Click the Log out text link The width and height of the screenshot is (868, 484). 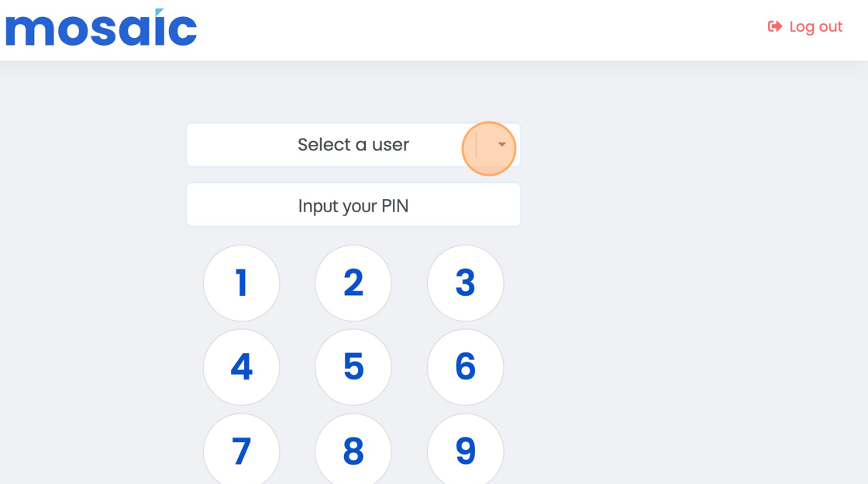(x=815, y=27)
